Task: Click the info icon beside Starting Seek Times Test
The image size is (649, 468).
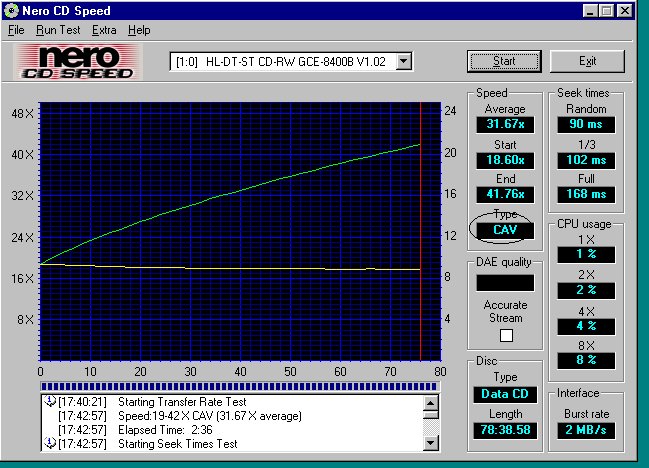Action: tap(50, 443)
